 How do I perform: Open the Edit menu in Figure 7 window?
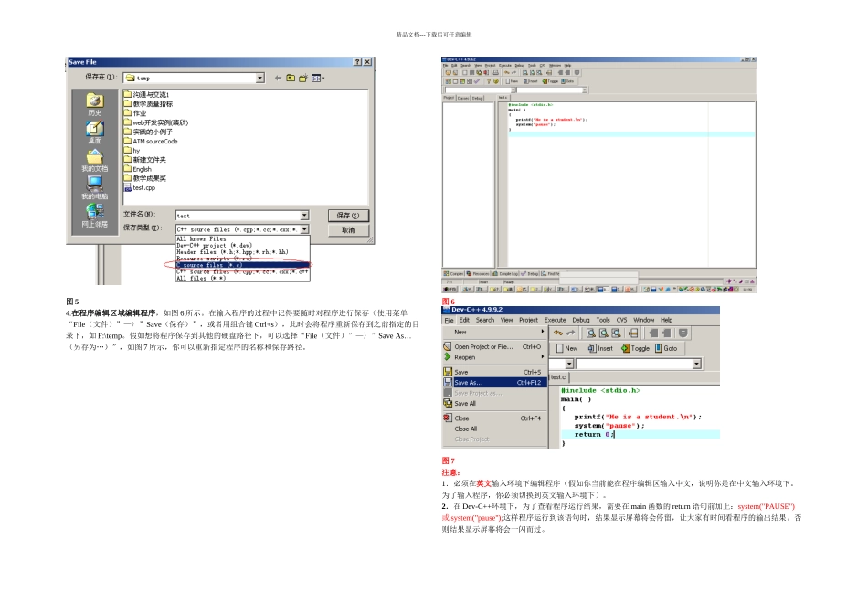(x=464, y=320)
